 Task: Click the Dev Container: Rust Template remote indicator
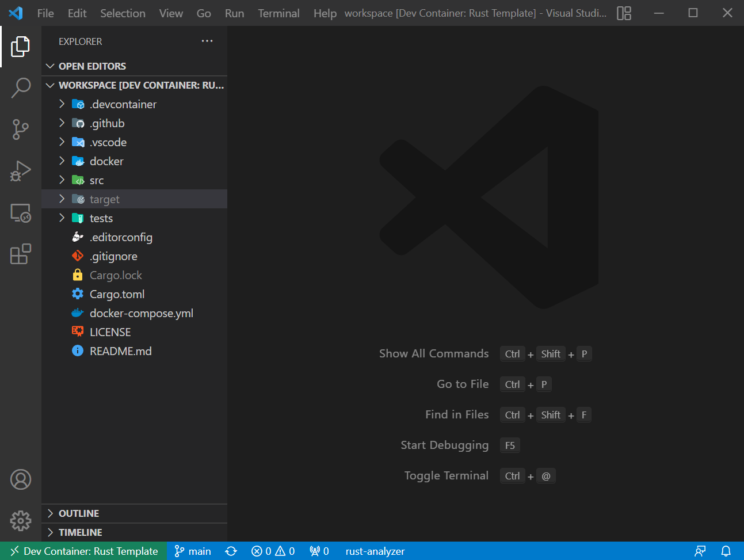point(83,551)
